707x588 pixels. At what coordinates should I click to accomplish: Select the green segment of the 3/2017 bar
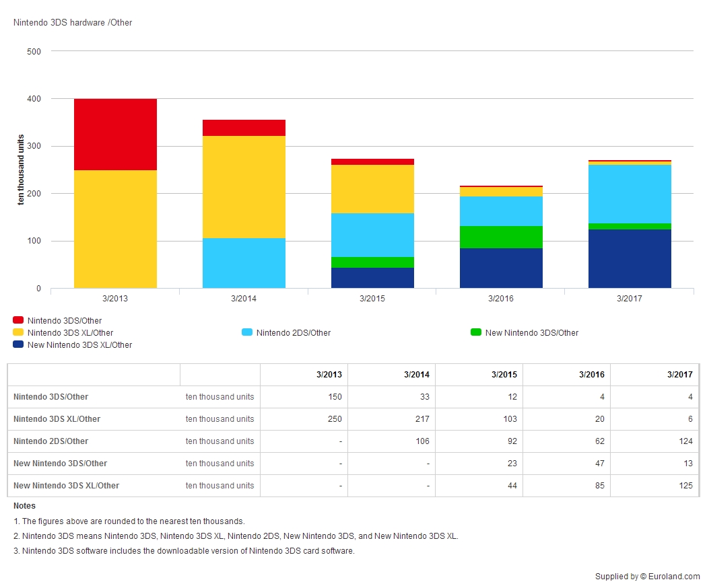pyautogui.click(x=630, y=227)
